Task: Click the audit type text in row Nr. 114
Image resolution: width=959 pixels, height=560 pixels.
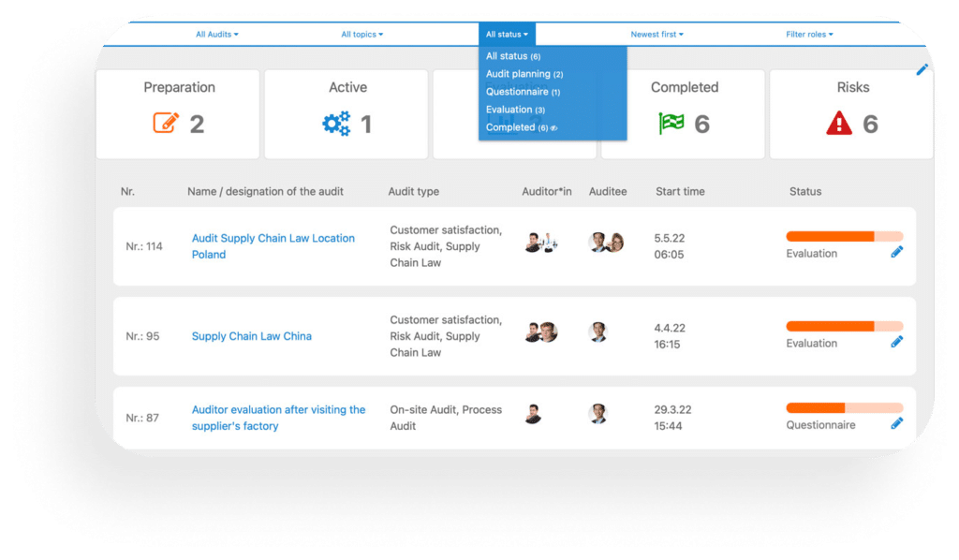Action: (x=446, y=246)
